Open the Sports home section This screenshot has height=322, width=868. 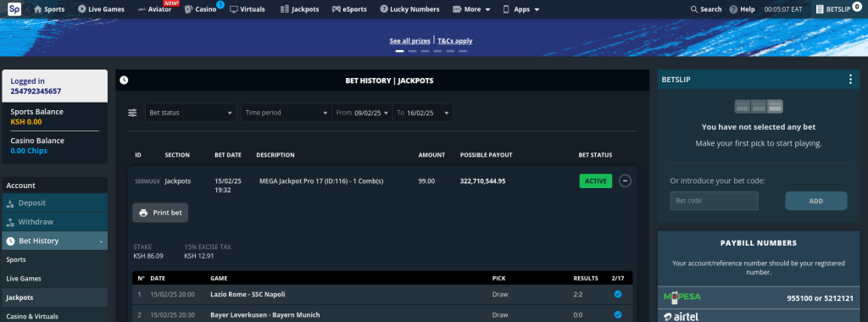coord(49,9)
